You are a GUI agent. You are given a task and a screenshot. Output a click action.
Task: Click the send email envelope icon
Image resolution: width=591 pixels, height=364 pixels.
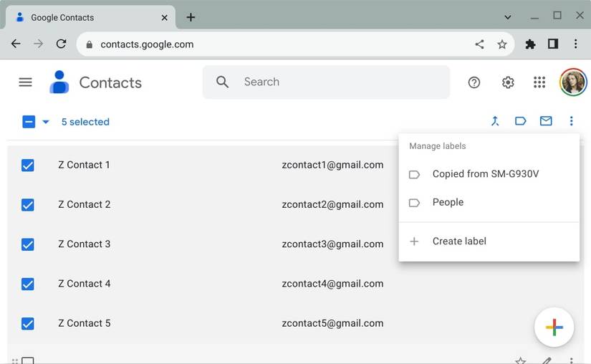click(x=546, y=121)
